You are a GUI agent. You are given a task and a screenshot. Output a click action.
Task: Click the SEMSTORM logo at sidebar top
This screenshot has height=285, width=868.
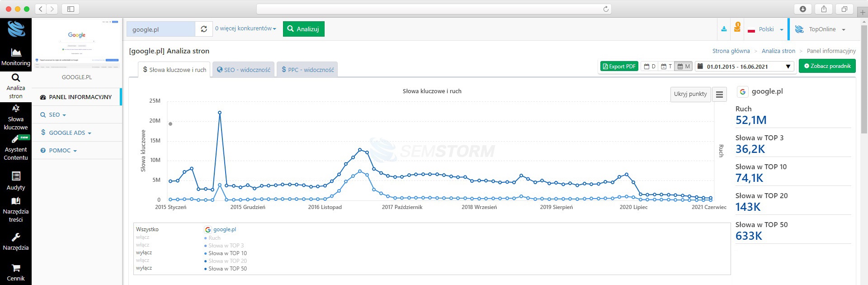click(16, 29)
